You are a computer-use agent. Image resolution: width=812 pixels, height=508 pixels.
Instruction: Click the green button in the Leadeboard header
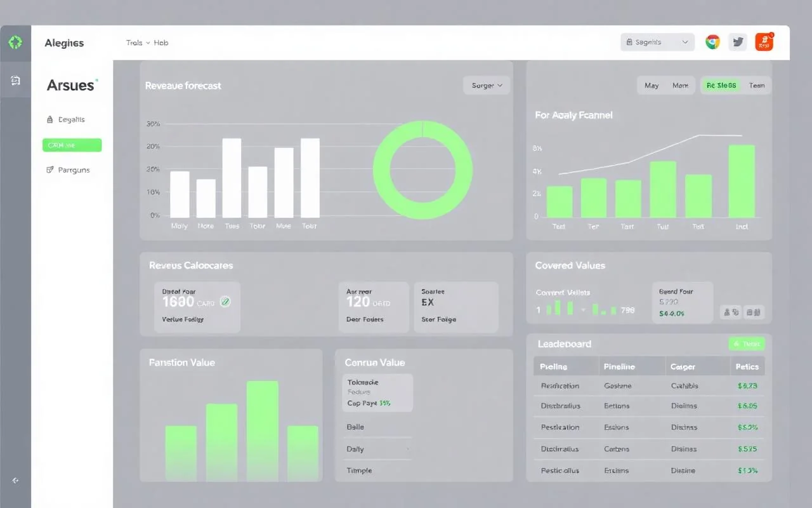(x=747, y=344)
